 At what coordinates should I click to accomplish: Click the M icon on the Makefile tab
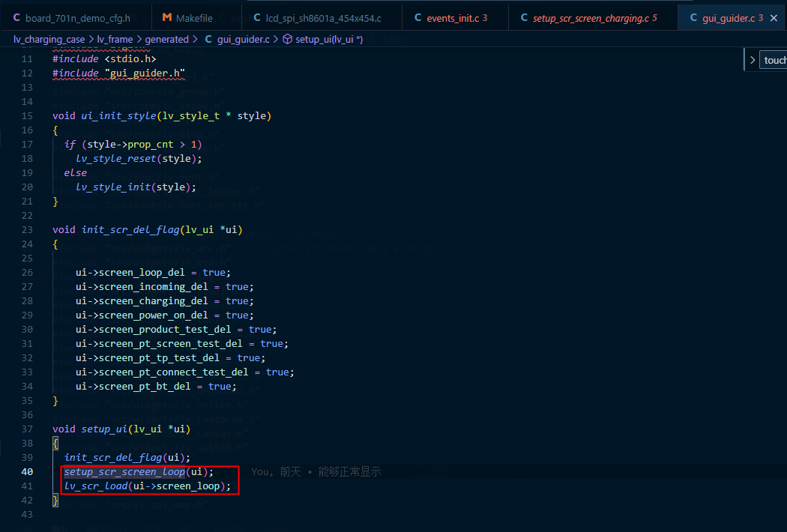coord(167,17)
